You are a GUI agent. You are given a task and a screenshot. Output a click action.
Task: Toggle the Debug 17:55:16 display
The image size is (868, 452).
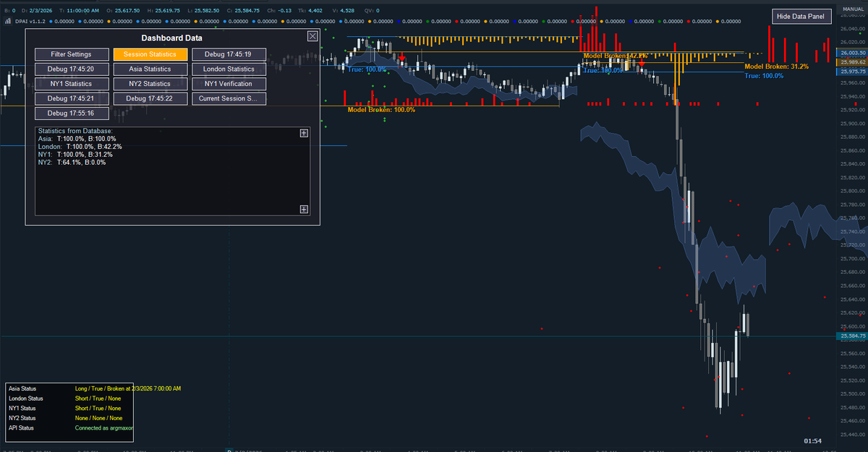[x=72, y=113]
